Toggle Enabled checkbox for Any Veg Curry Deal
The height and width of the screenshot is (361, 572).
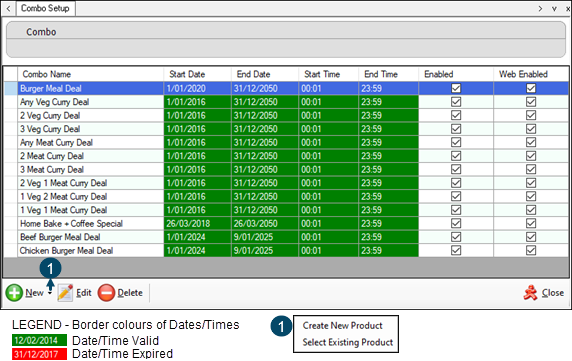[x=456, y=102]
